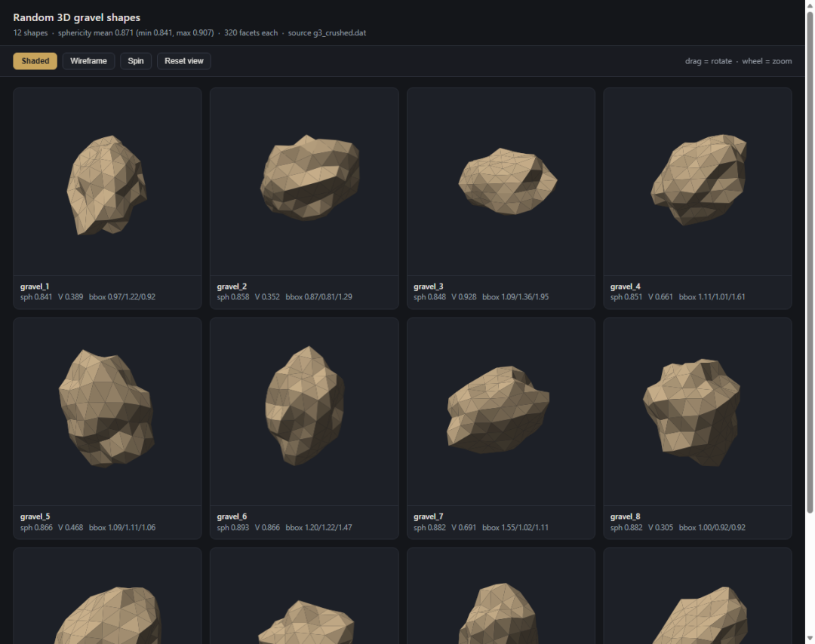This screenshot has width=815, height=644.
Task: Click the gravel_7 rock model
Action: (501, 412)
